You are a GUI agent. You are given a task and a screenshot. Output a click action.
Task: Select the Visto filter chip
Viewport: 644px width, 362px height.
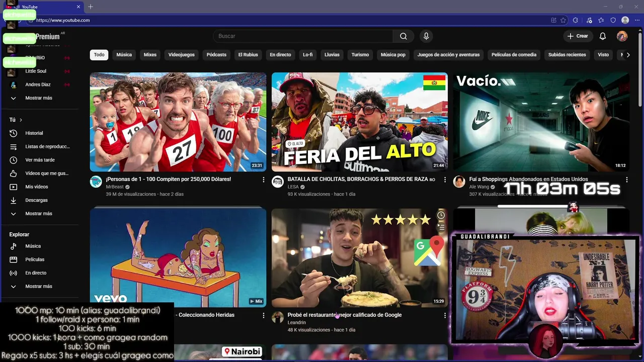(x=603, y=55)
